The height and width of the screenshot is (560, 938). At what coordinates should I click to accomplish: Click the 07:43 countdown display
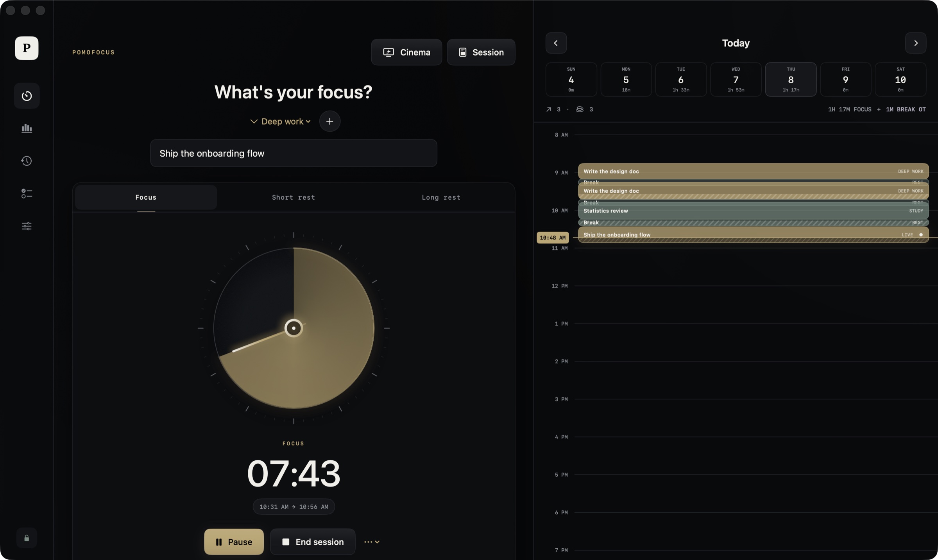click(294, 473)
